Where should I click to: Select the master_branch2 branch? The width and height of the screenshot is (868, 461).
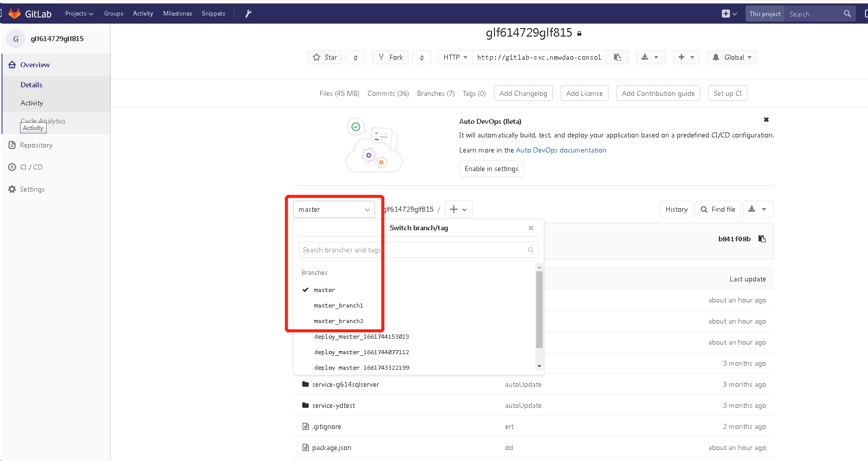tap(338, 321)
